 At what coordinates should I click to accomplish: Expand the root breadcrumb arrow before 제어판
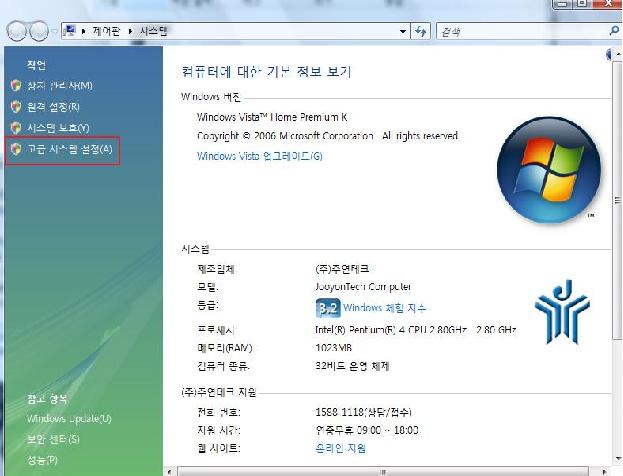[84, 31]
